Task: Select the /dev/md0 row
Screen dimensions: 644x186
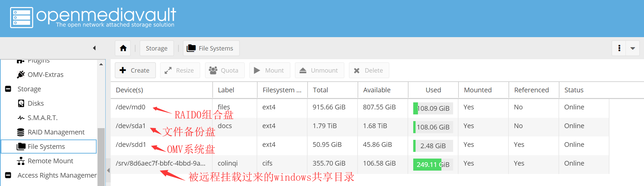Action: pyautogui.click(x=360, y=108)
